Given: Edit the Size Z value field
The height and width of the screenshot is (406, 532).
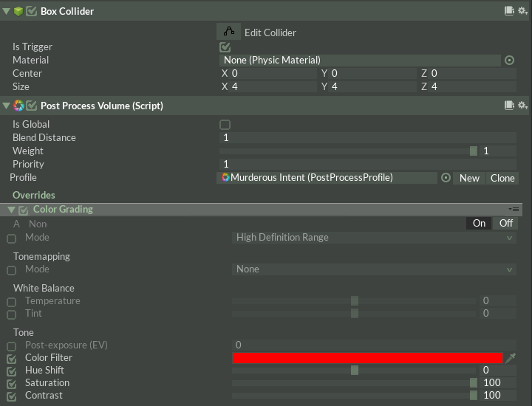Looking at the screenshot, I should click(474, 87).
